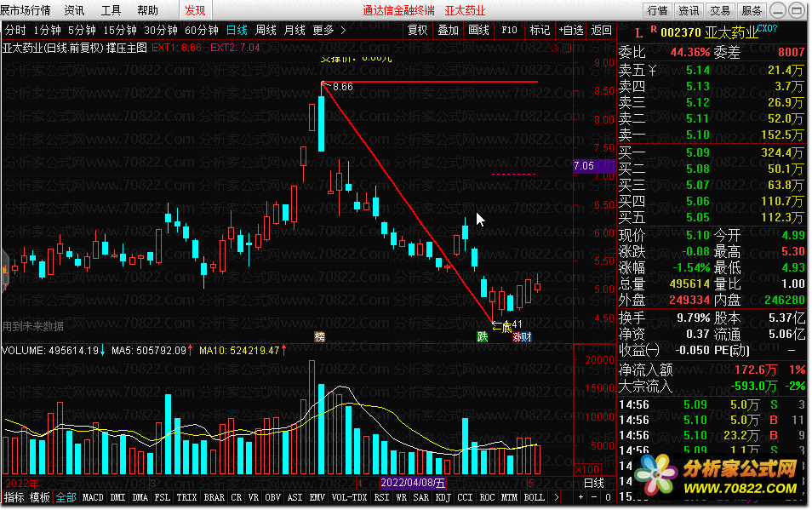Click the 标记 marker tool
Viewport: 812px width, 510px height.
tap(540, 31)
